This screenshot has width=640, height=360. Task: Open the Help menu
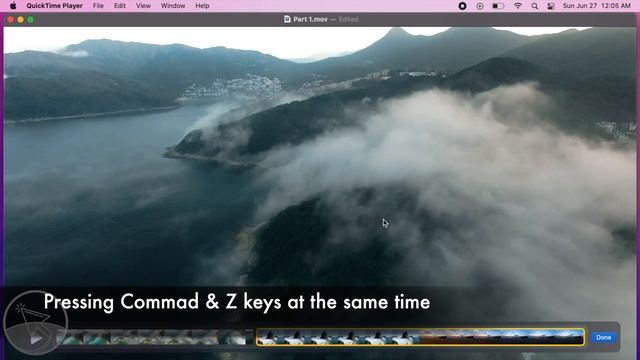click(x=202, y=6)
